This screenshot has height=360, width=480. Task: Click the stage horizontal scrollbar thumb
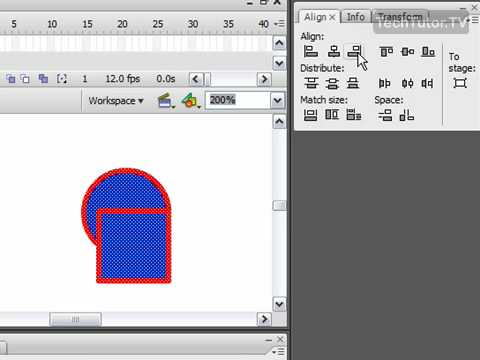click(76, 319)
